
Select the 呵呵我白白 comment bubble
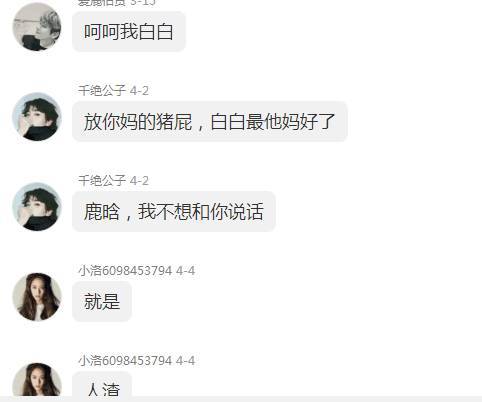tap(129, 32)
